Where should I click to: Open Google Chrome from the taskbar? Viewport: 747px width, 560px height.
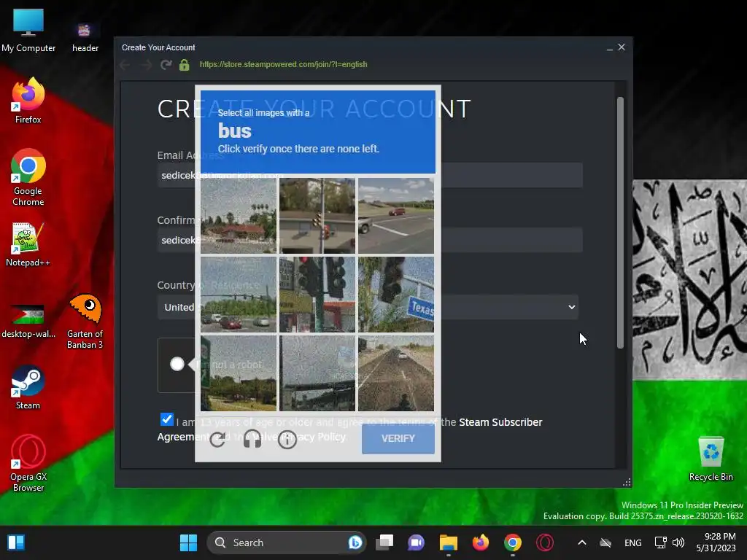click(x=513, y=542)
